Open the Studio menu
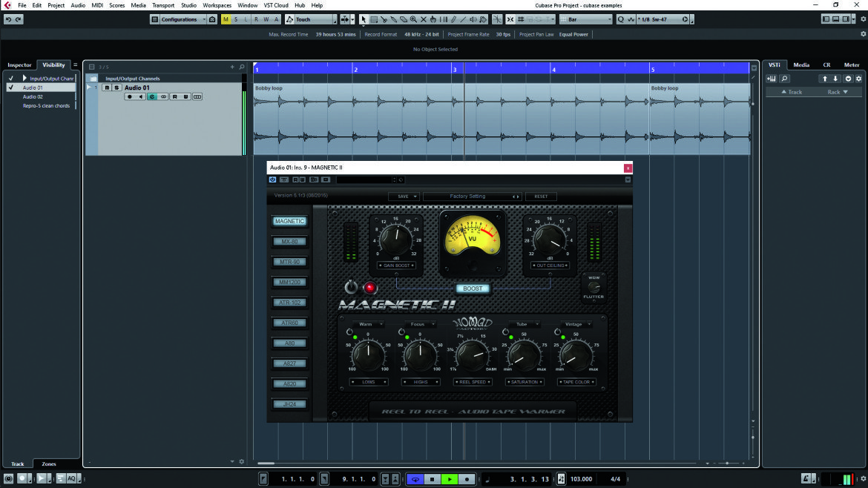The height and width of the screenshot is (488, 868). 188,5
